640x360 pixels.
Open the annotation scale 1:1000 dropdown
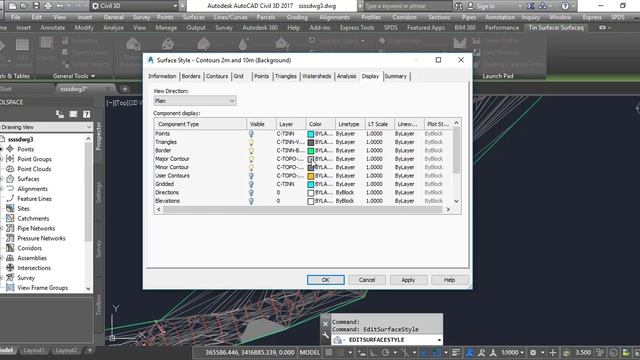point(513,352)
